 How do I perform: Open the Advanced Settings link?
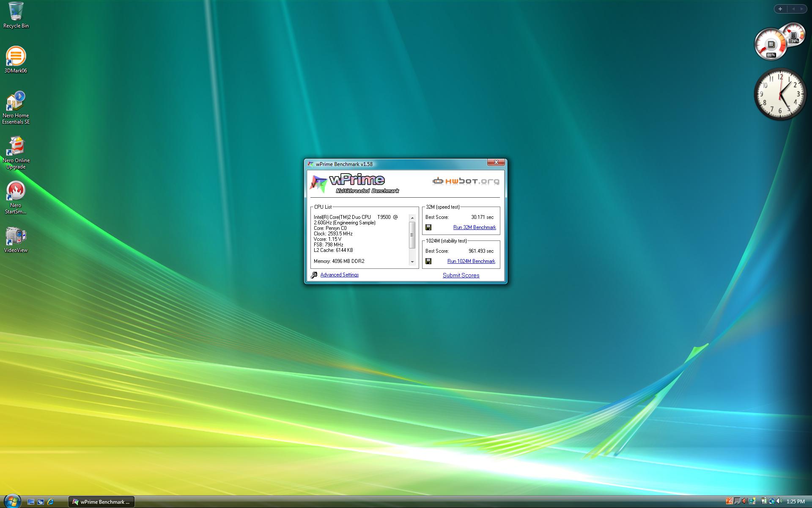340,275
